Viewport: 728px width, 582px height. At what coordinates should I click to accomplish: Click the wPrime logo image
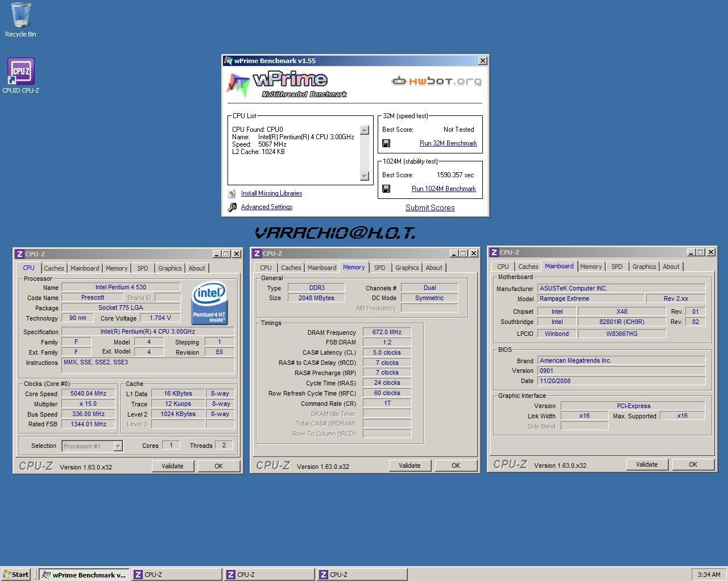[x=286, y=85]
